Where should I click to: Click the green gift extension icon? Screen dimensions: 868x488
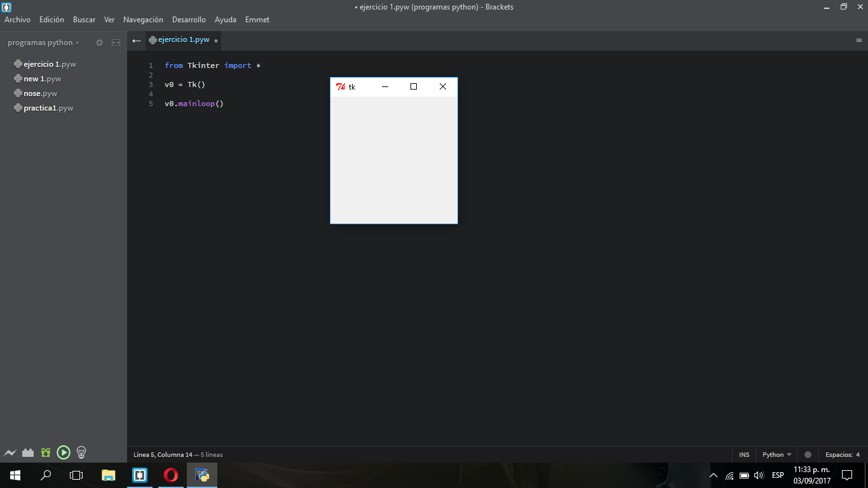(x=45, y=453)
